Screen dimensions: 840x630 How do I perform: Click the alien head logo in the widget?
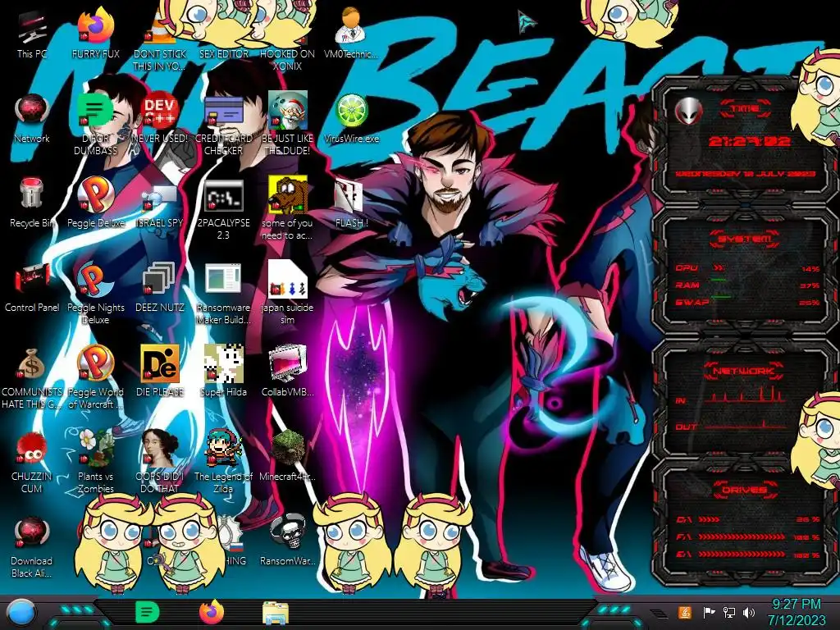coord(689,111)
